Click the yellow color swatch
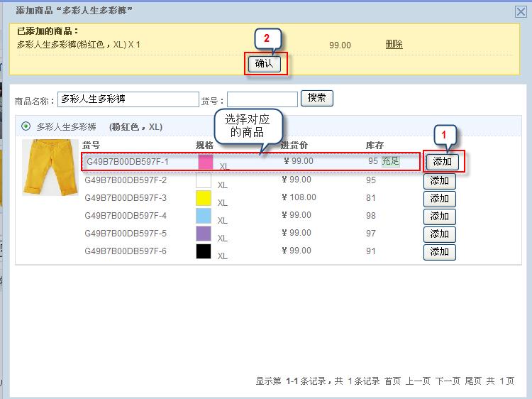 (x=204, y=198)
